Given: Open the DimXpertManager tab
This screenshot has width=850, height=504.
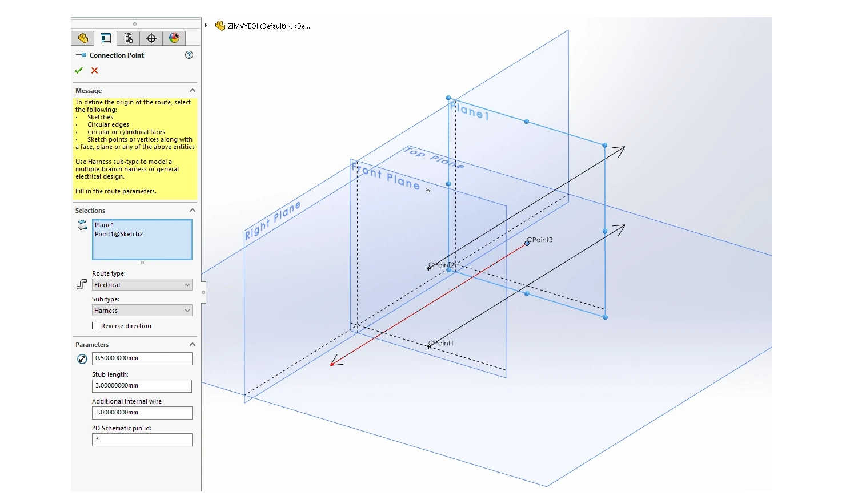Looking at the screenshot, I should tap(151, 38).
